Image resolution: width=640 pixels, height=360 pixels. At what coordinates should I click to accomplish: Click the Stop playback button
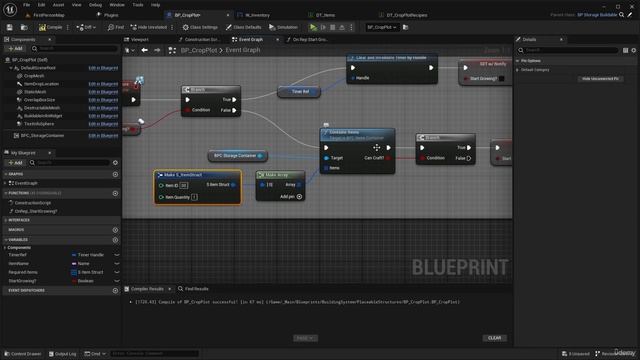tap(333, 27)
